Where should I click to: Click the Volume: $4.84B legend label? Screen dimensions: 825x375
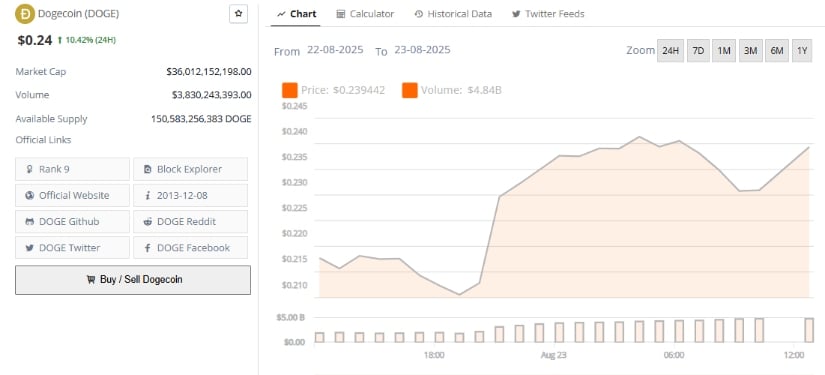(461, 90)
